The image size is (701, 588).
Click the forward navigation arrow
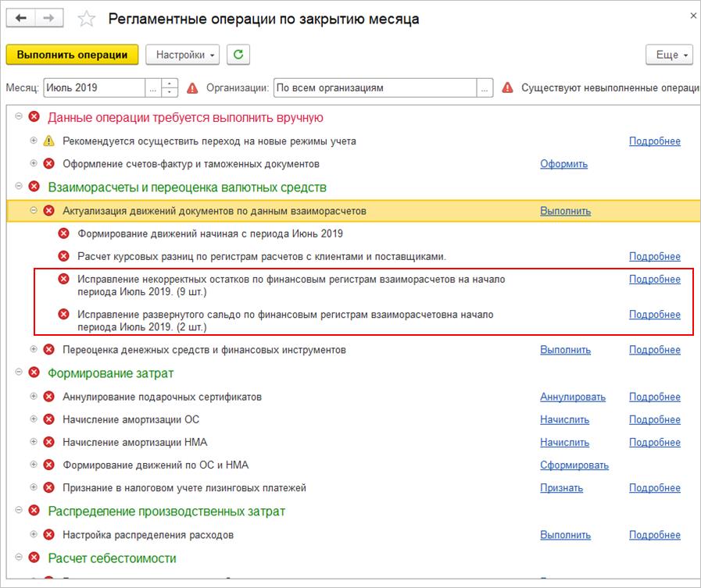(x=49, y=18)
